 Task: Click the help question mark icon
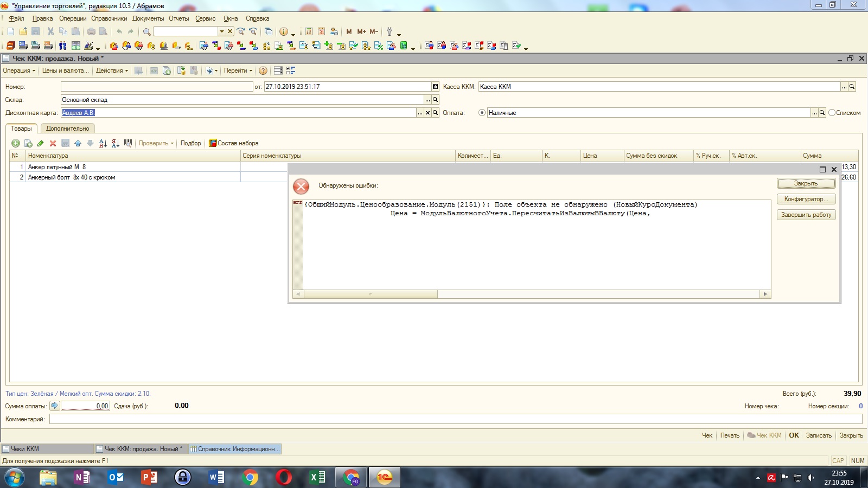[263, 70]
